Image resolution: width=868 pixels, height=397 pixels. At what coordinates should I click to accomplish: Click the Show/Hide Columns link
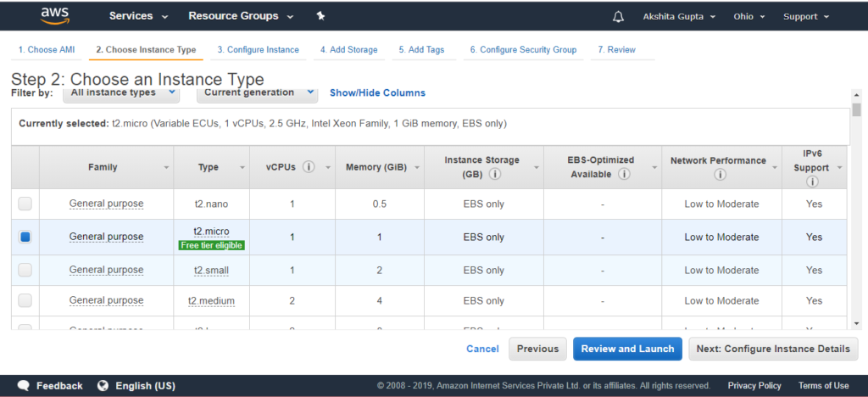coord(377,93)
